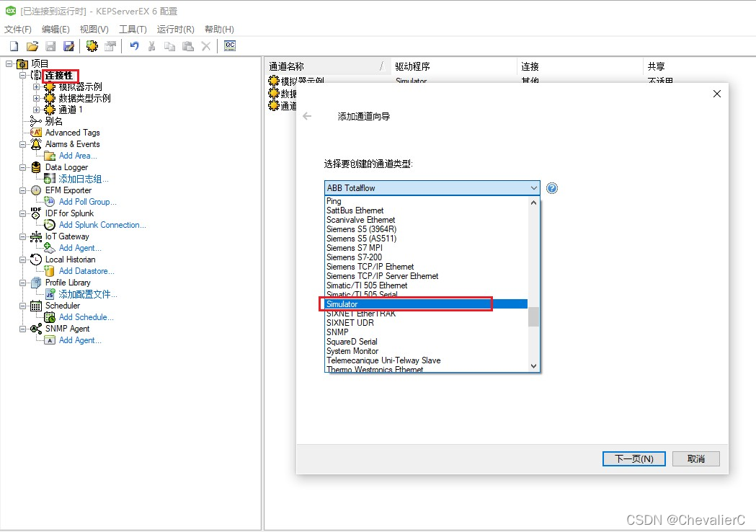Click the Cut scissors toolbar icon
The image size is (756, 532).
(x=152, y=46)
